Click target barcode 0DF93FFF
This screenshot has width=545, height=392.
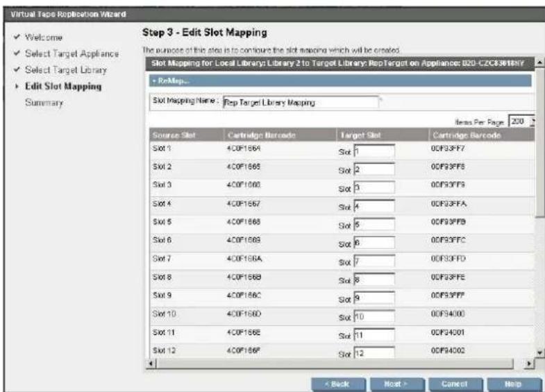pos(448,296)
